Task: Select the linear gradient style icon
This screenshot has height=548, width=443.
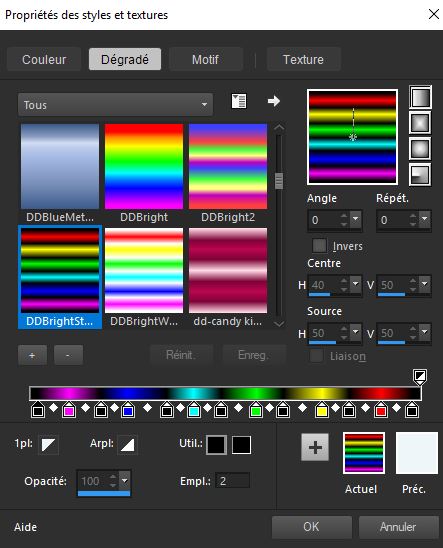Action: pos(420,97)
